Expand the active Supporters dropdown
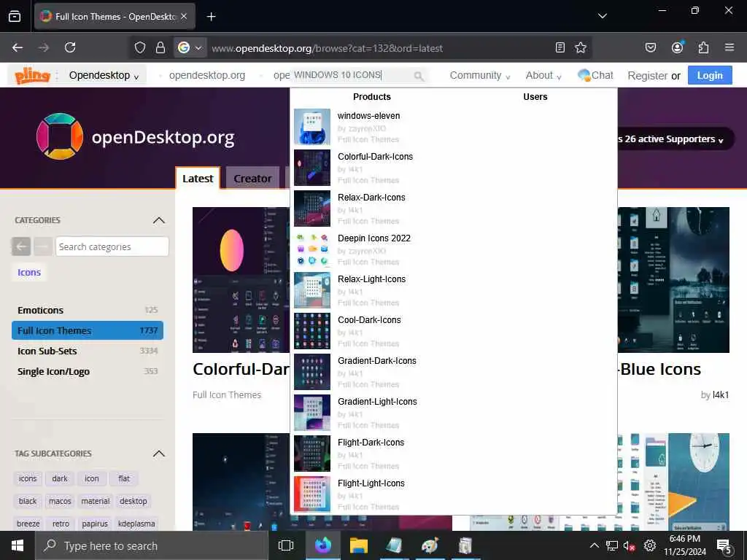 point(670,139)
